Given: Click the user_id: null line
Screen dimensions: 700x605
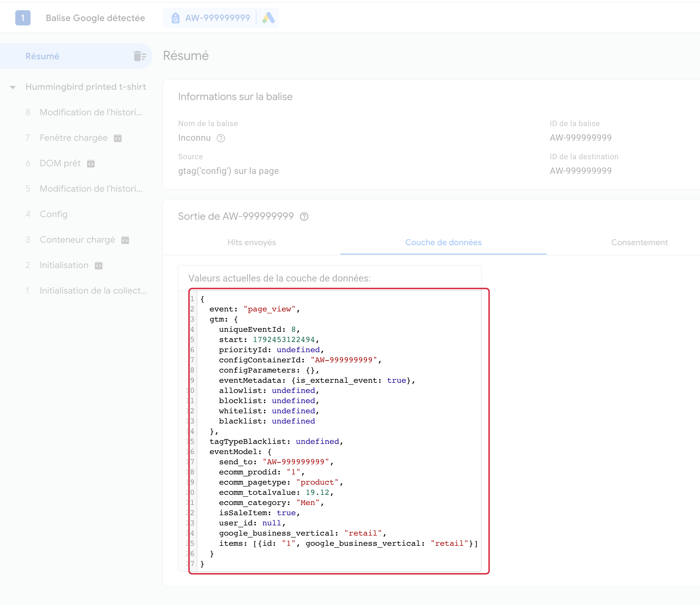Looking at the screenshot, I should click(252, 523).
